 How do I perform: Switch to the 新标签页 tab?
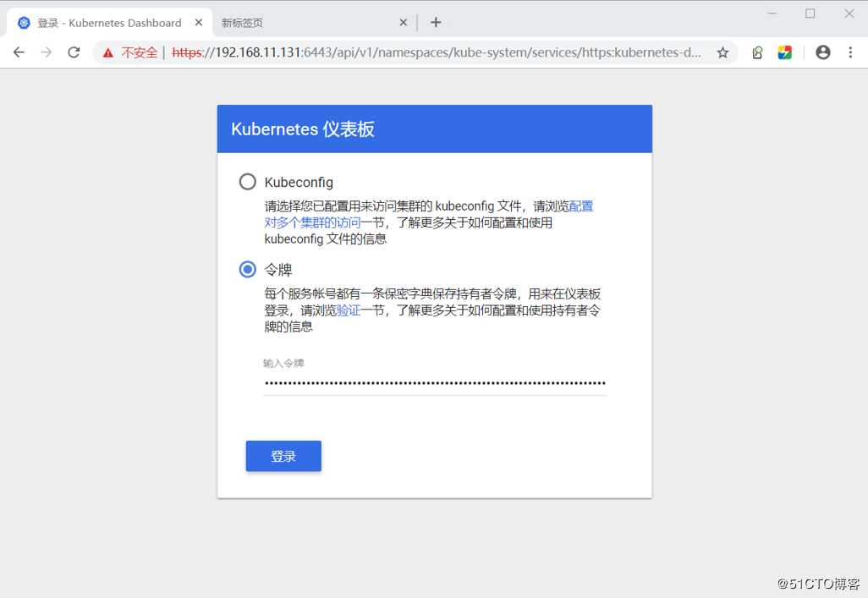pyautogui.click(x=313, y=23)
